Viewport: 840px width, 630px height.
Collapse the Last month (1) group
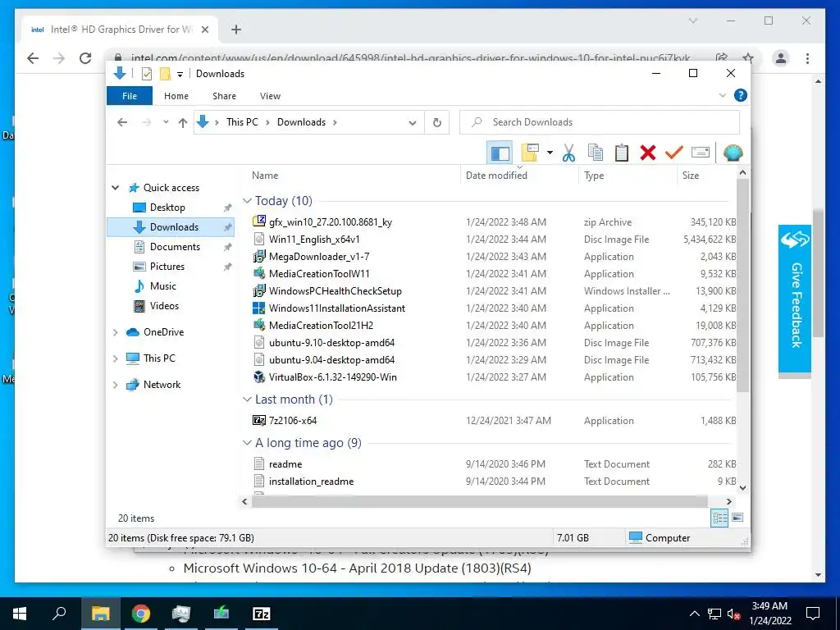247,399
